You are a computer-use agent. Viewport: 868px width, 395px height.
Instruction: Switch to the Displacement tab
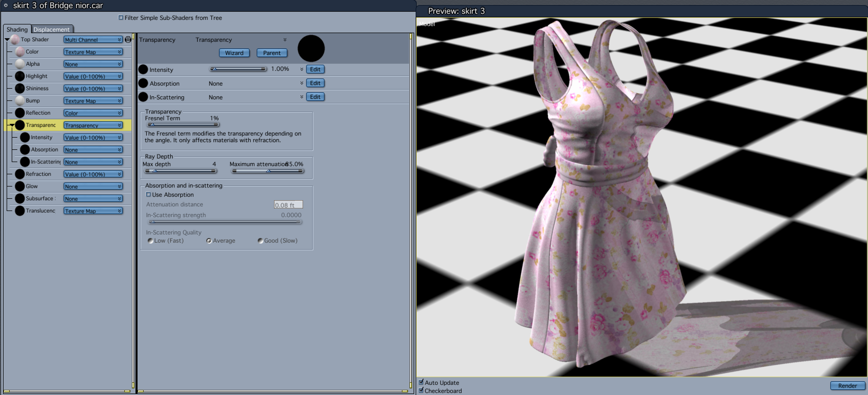point(51,29)
